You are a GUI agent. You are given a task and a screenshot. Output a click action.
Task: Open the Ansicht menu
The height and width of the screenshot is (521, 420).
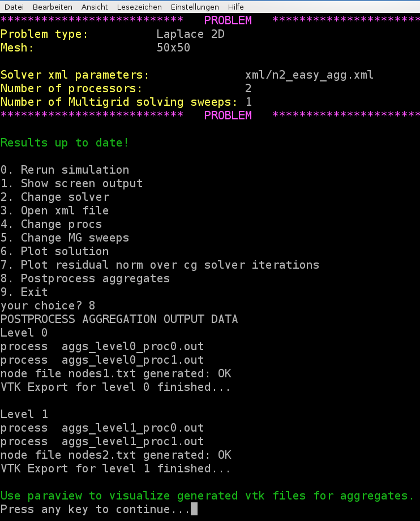[95, 7]
